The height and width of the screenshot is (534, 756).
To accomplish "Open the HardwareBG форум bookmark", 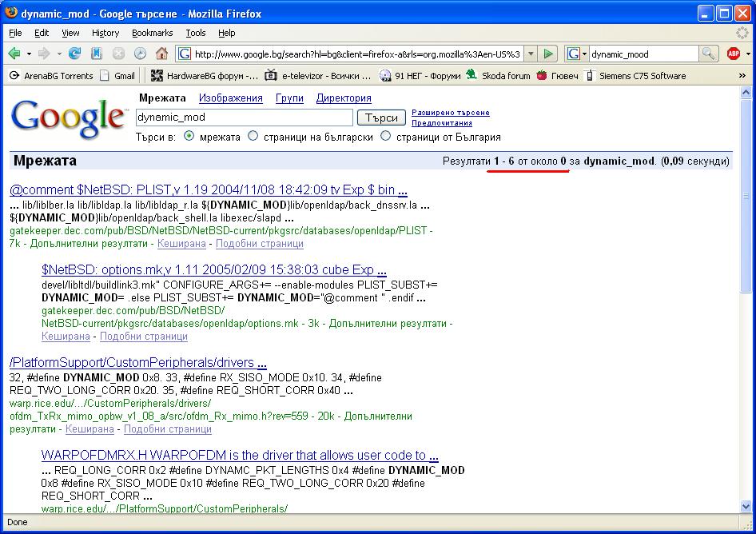I will tap(205, 76).
